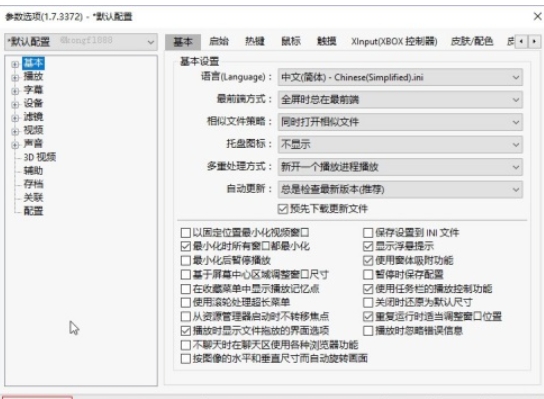Uncheck 重复运行时适当调整窗口位置
Screen dimensions: 544x399
pos(368,316)
